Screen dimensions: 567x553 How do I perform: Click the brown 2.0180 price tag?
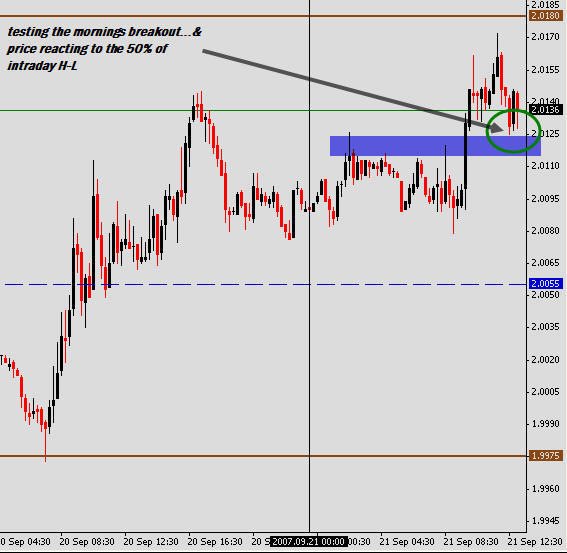coord(546,16)
